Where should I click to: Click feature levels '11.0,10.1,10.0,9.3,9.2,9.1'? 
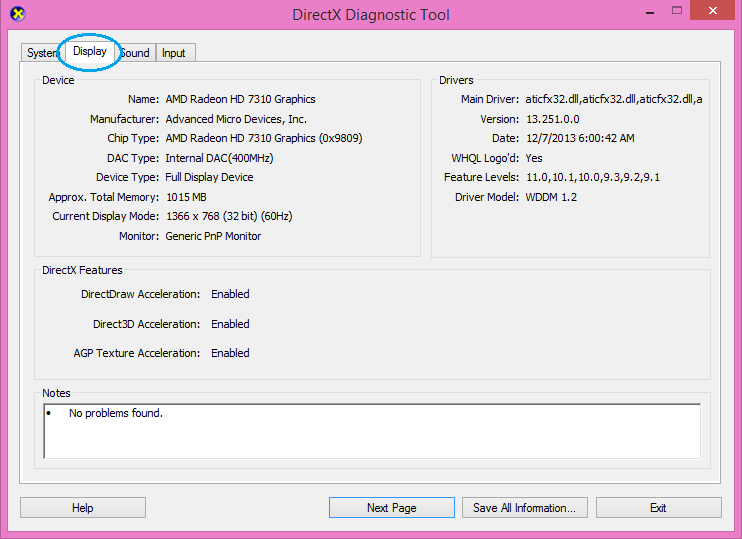click(593, 177)
